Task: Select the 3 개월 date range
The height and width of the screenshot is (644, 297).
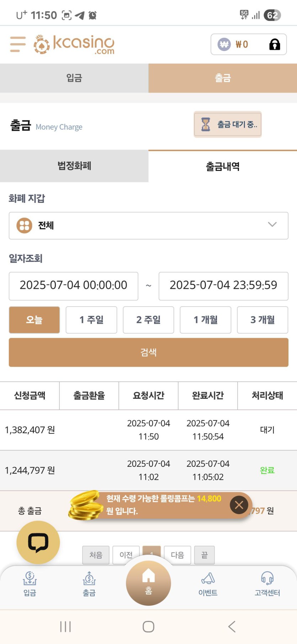Action: (262, 320)
